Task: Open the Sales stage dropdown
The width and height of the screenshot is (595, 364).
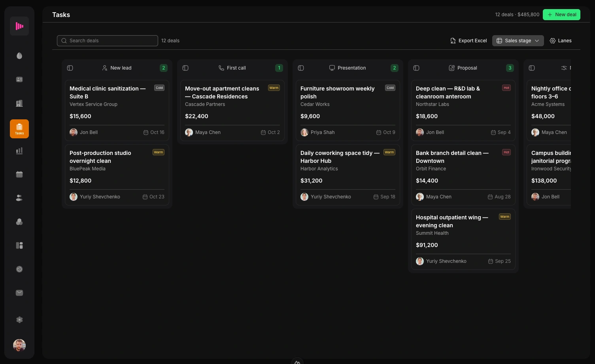Action: tap(518, 41)
